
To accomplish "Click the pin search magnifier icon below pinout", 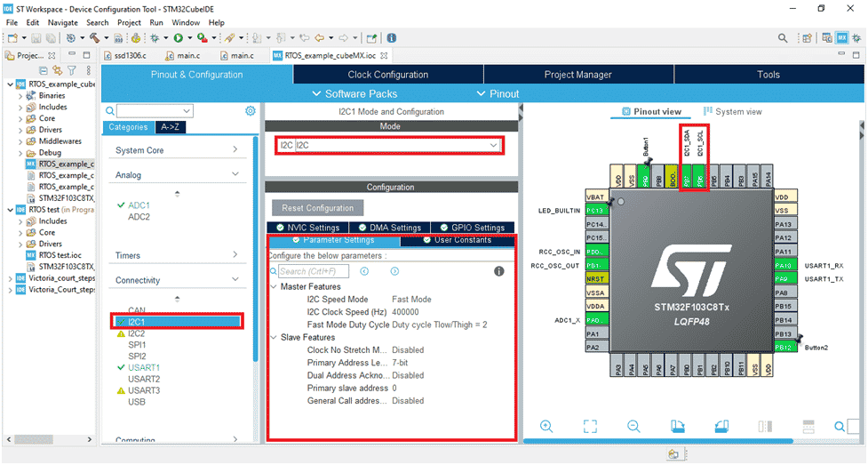I will (x=840, y=426).
